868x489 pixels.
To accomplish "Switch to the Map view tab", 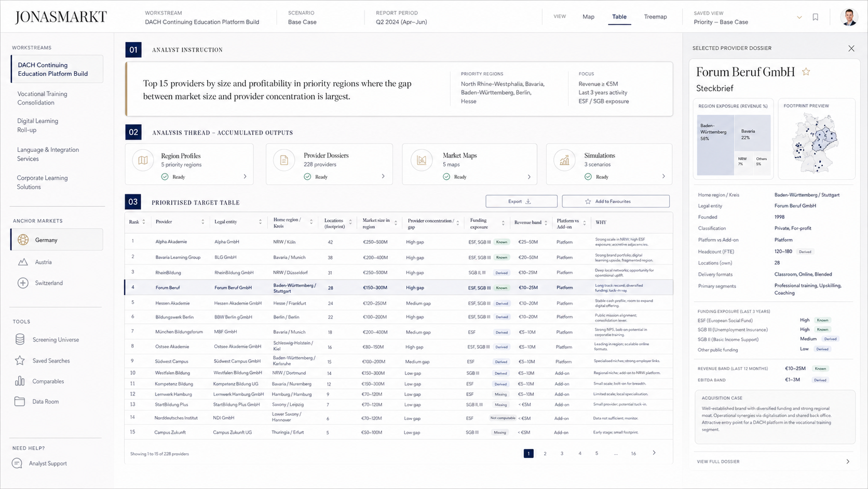I will [588, 17].
